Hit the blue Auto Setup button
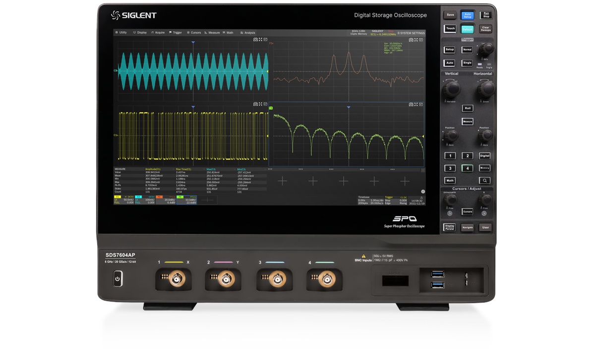 468,16
